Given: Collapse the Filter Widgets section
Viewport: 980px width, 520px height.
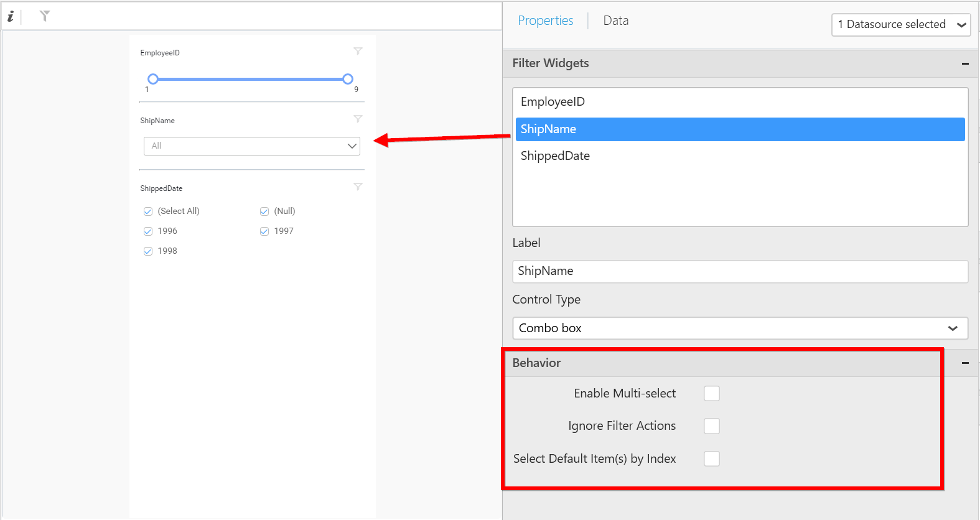Looking at the screenshot, I should [x=965, y=63].
